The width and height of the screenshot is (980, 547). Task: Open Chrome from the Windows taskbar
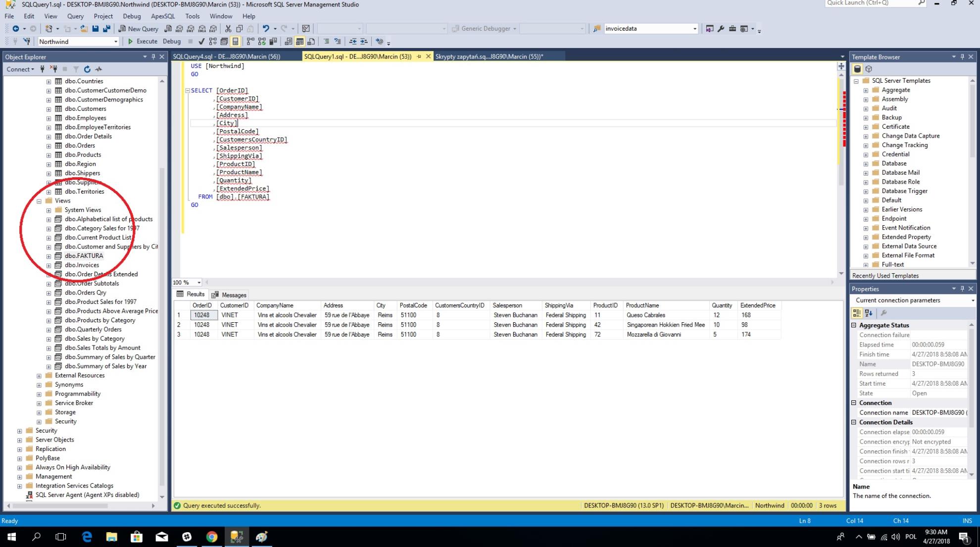[212, 537]
